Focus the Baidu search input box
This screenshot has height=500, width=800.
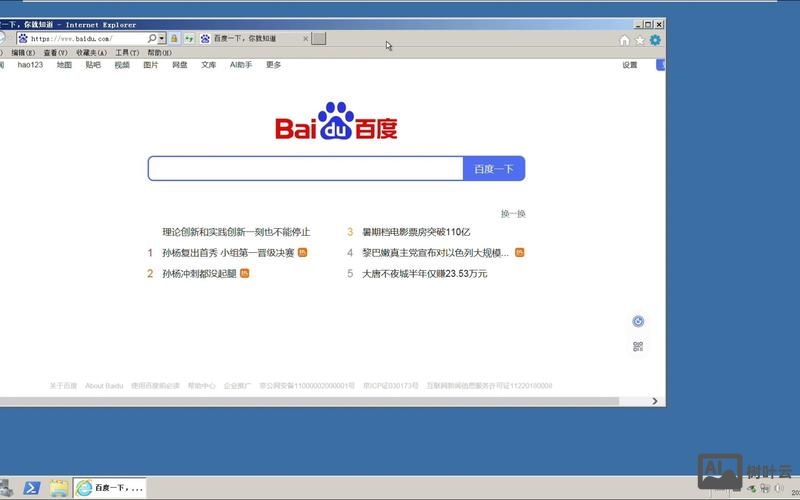click(306, 168)
